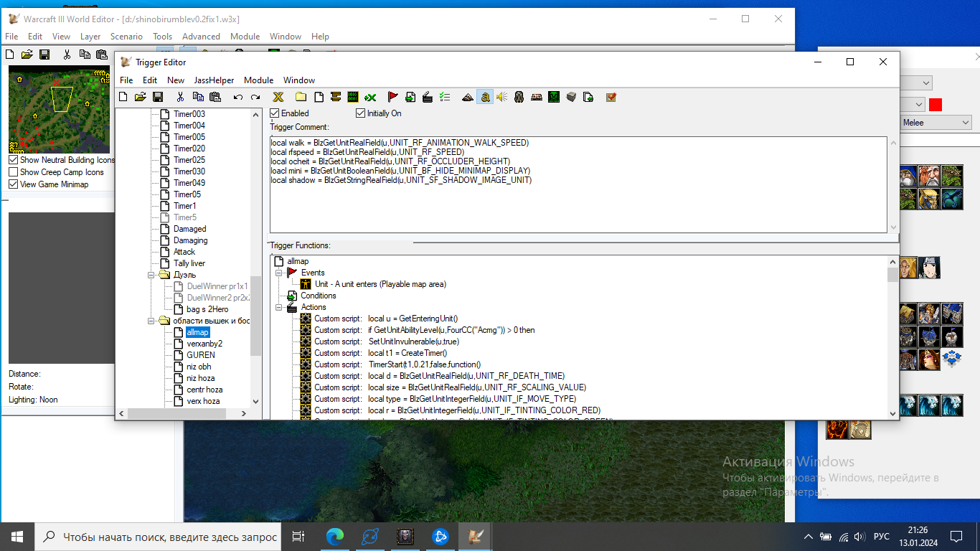Uncheck View Game Minimap

click(13, 184)
